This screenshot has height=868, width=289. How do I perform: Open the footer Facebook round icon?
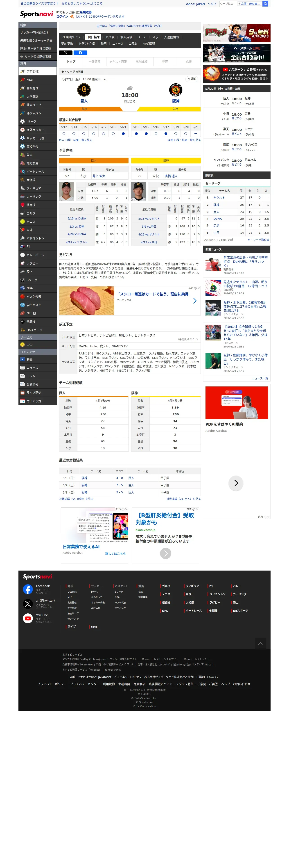(x=28, y=589)
